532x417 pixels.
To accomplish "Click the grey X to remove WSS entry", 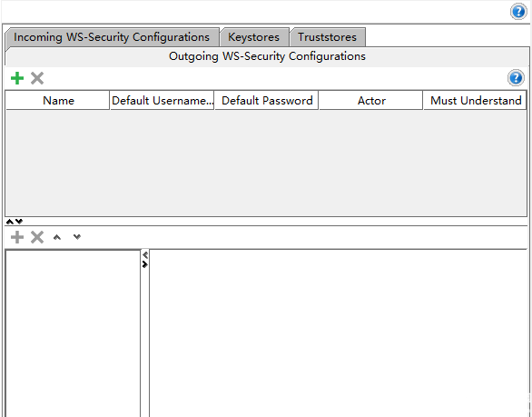I will tap(37, 237).
